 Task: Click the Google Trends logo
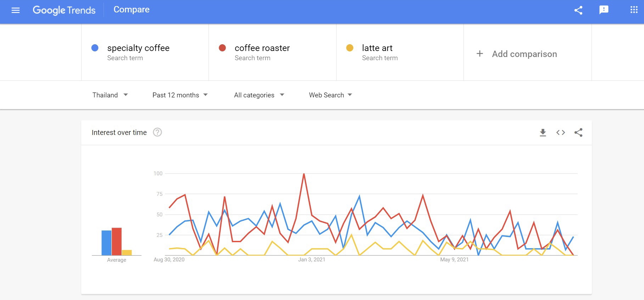click(64, 10)
